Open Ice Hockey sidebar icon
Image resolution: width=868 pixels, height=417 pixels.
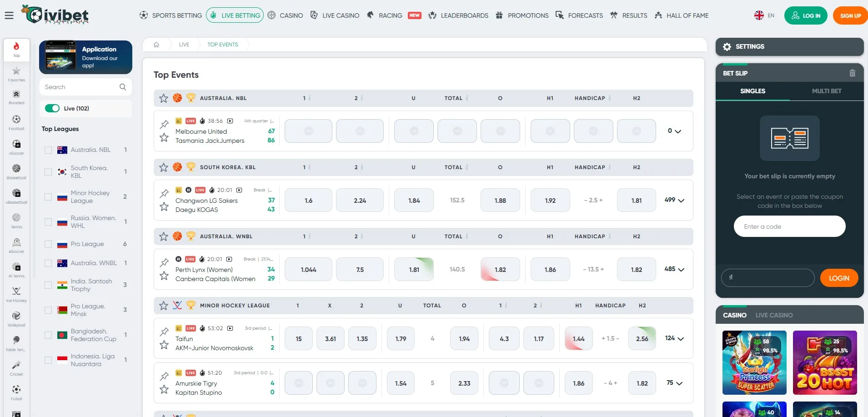click(16, 294)
